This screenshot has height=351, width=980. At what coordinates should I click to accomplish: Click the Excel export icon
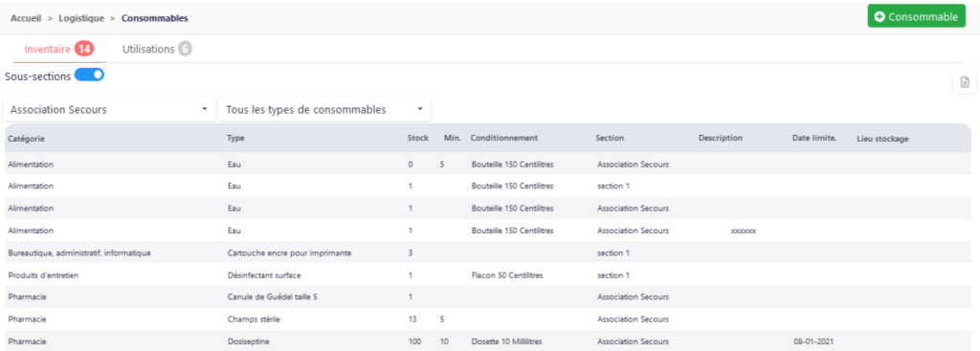pyautogui.click(x=964, y=82)
